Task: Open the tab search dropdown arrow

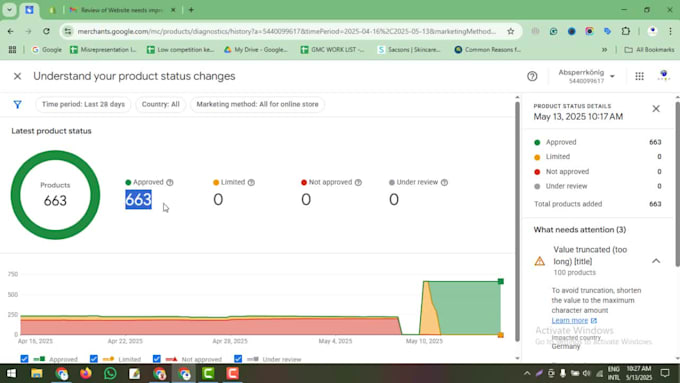Action: (9, 10)
